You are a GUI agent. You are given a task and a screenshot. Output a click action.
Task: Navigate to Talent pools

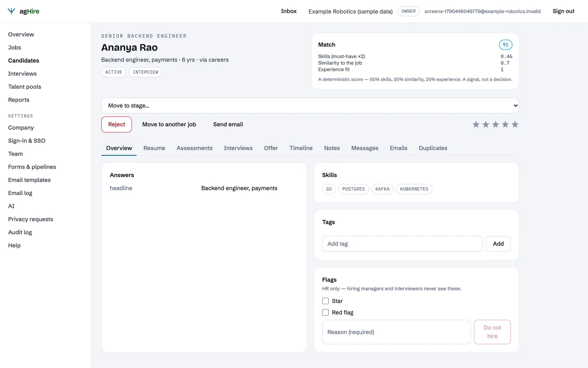24,87
